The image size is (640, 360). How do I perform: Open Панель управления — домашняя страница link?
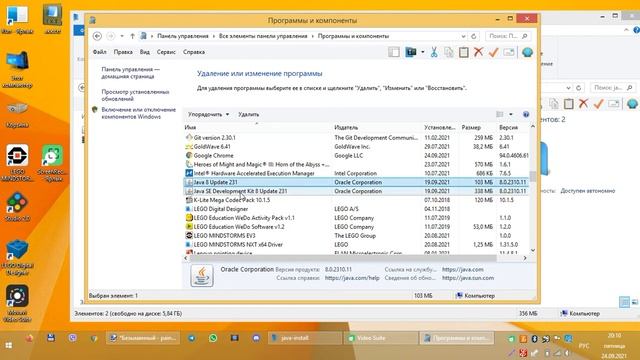[131, 73]
